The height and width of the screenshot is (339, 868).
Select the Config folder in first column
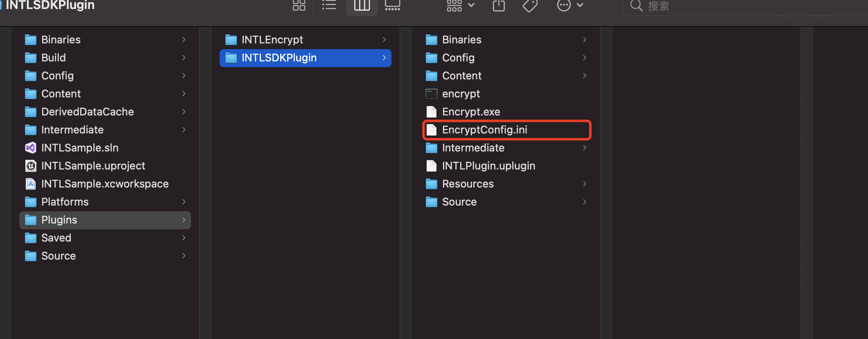[x=105, y=76]
